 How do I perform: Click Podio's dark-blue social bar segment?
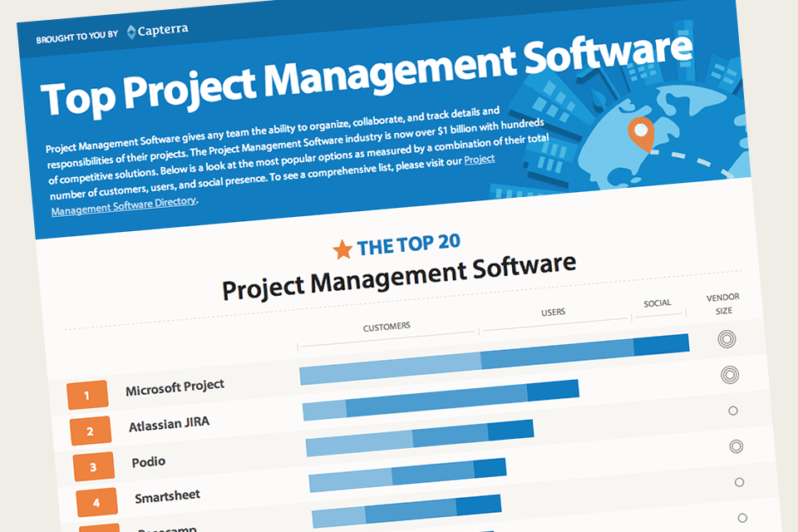[x=511, y=431]
